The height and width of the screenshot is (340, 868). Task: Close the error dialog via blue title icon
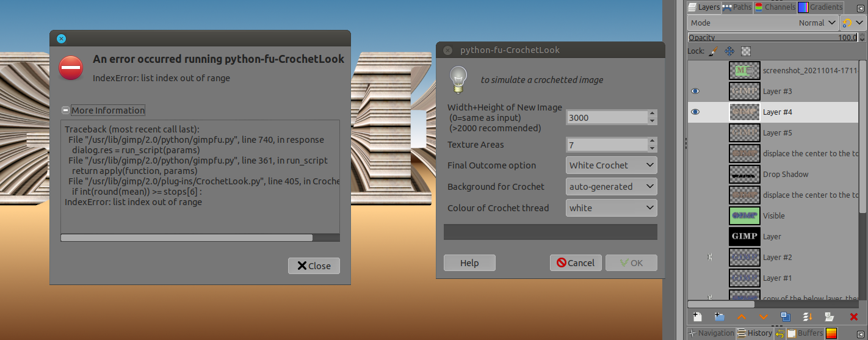[x=61, y=38]
